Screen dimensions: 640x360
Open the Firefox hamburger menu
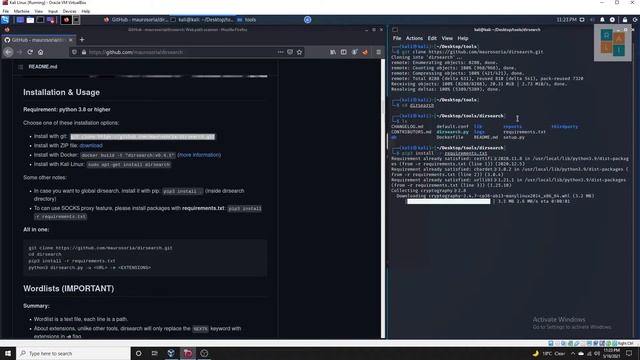[378, 52]
